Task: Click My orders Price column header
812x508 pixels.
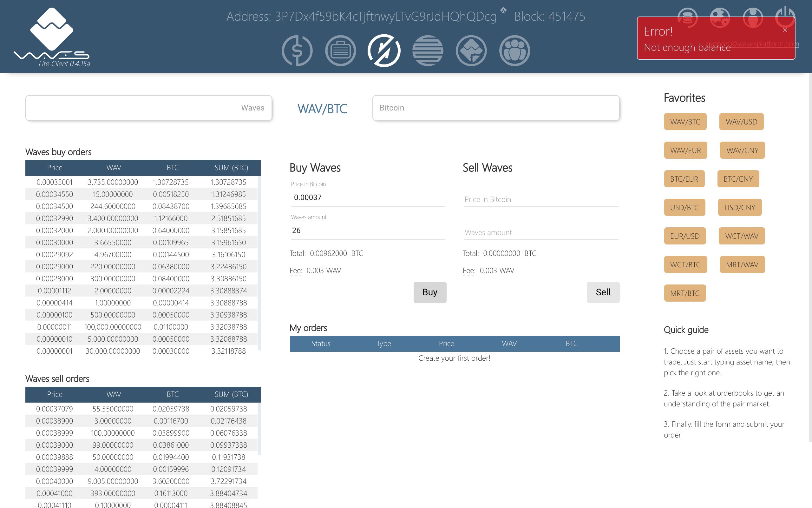Action: (446, 343)
